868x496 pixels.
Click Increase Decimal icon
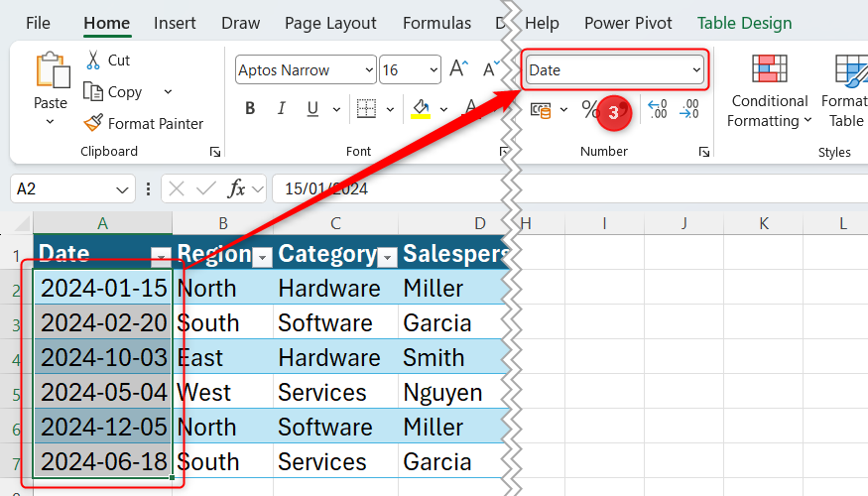click(657, 109)
